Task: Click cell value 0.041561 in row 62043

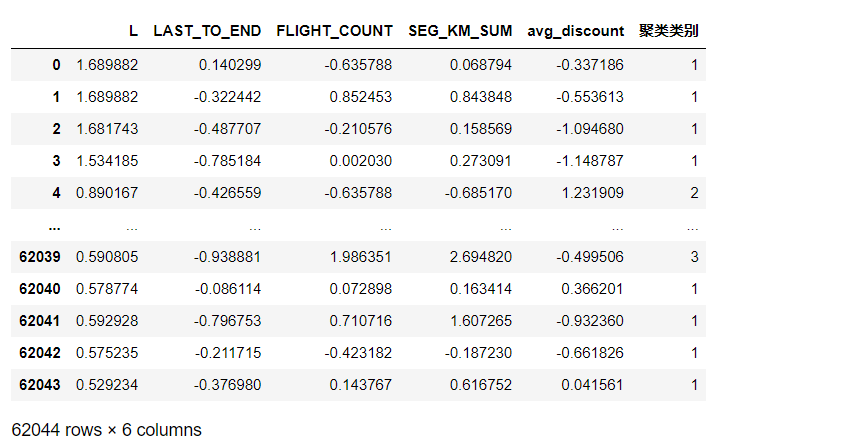Action: pyautogui.click(x=589, y=385)
